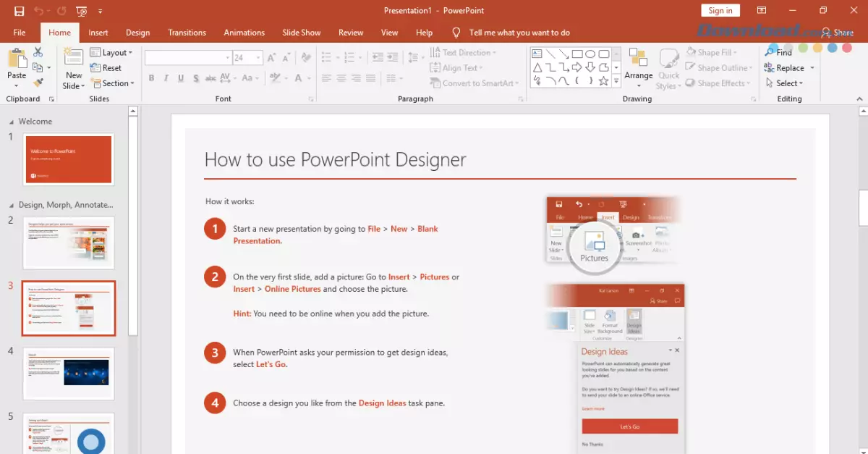
Task: Open the File menu tab
Action: (20, 33)
